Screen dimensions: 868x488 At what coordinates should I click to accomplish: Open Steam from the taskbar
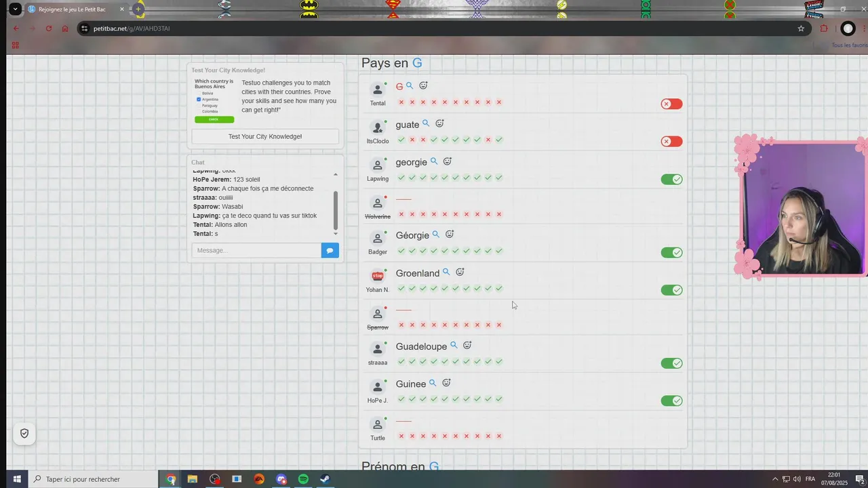325,479
